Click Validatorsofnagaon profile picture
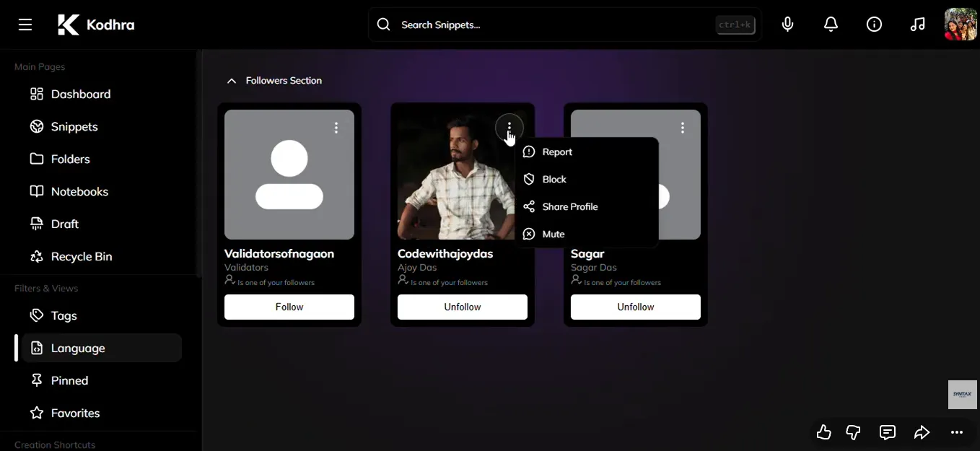 point(289,175)
